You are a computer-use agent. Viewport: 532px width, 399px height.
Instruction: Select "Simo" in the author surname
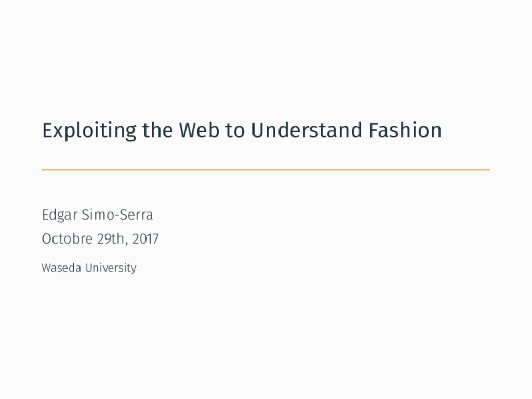(98, 215)
